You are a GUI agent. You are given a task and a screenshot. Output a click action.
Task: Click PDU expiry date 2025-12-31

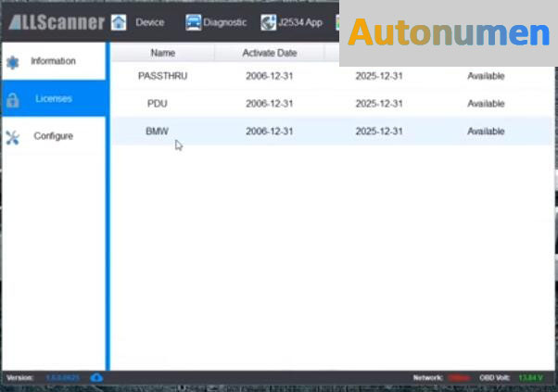[x=379, y=104]
